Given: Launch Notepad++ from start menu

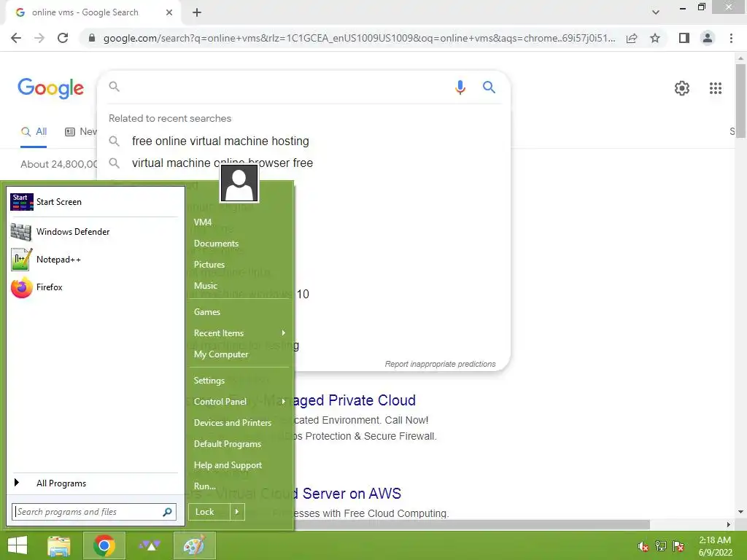Looking at the screenshot, I should pyautogui.click(x=94, y=260).
